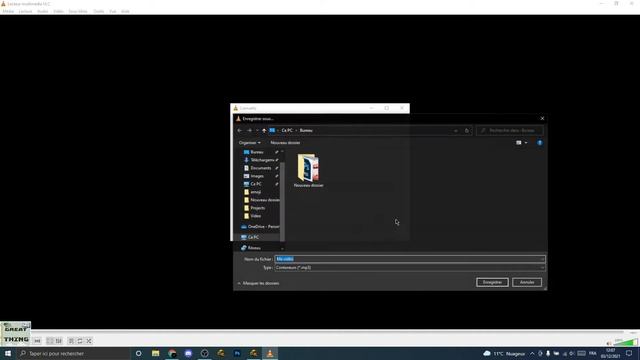The height and width of the screenshot is (360, 640).
Task: Create a folder with Nouveau dossier button
Action: tap(285, 143)
